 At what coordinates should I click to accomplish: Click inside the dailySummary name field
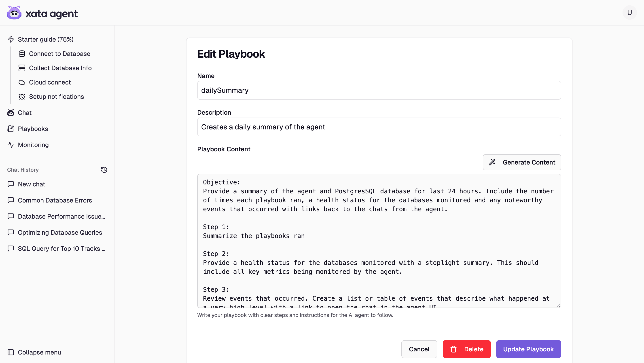click(x=379, y=90)
